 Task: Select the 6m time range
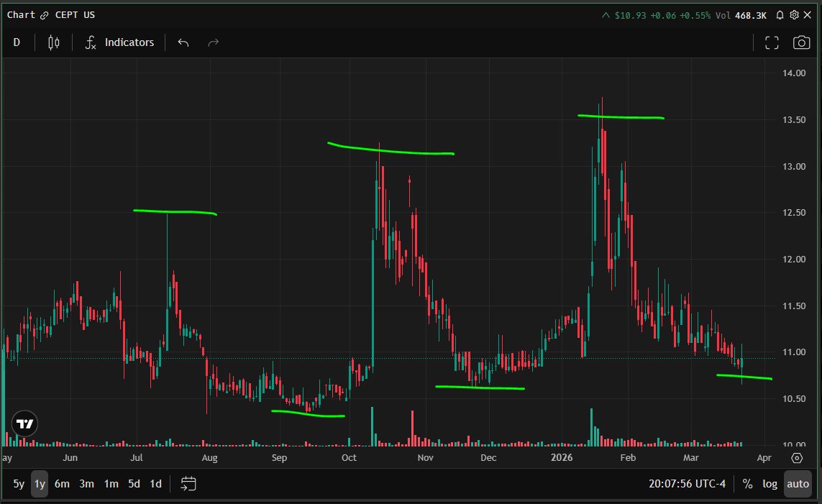(x=62, y=484)
